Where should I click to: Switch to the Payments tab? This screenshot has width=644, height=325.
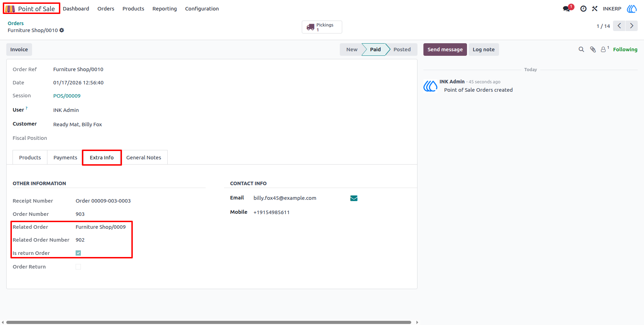(x=65, y=158)
